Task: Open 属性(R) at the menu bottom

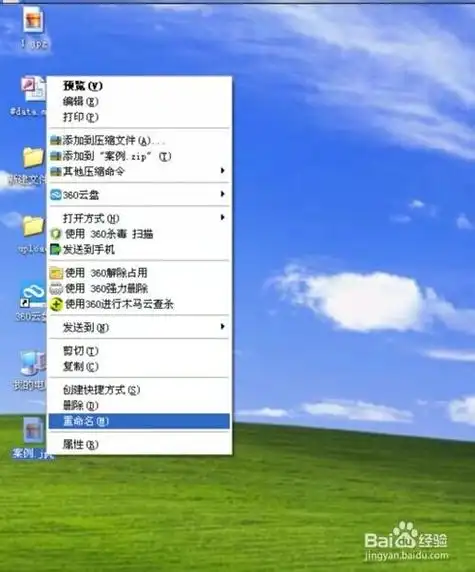Action: (x=139, y=444)
